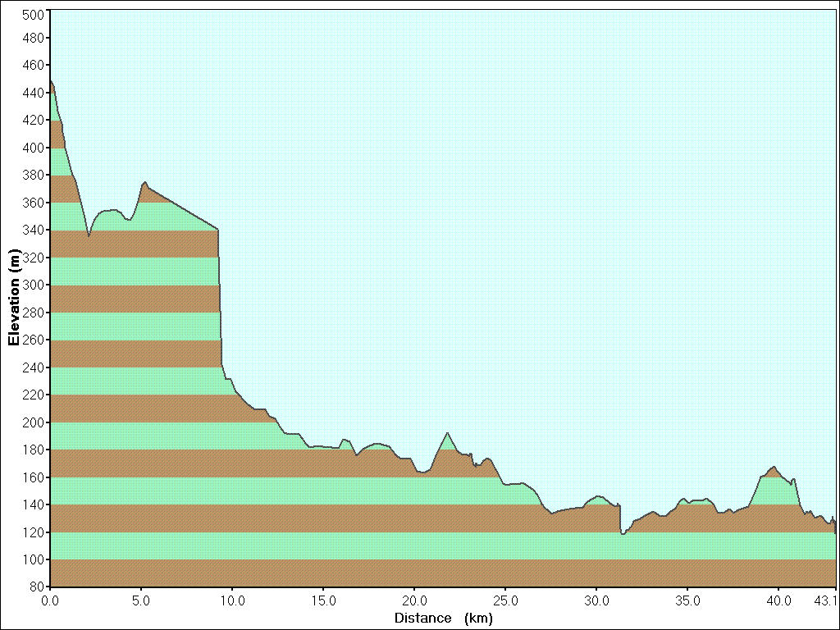Click the valley bottom near 2 km distance
Viewport: 840px width, 630px height.
[x=89, y=235]
